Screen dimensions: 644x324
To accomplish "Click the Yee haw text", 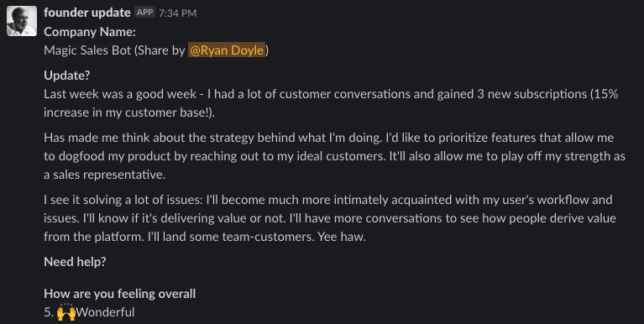I will 341,237.
